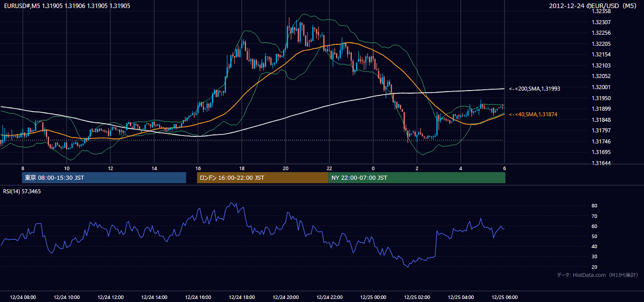Click the 12/24 18:00 date axis label
Image resolution: width=644 pixels, height=302 pixels.
[x=242, y=297]
